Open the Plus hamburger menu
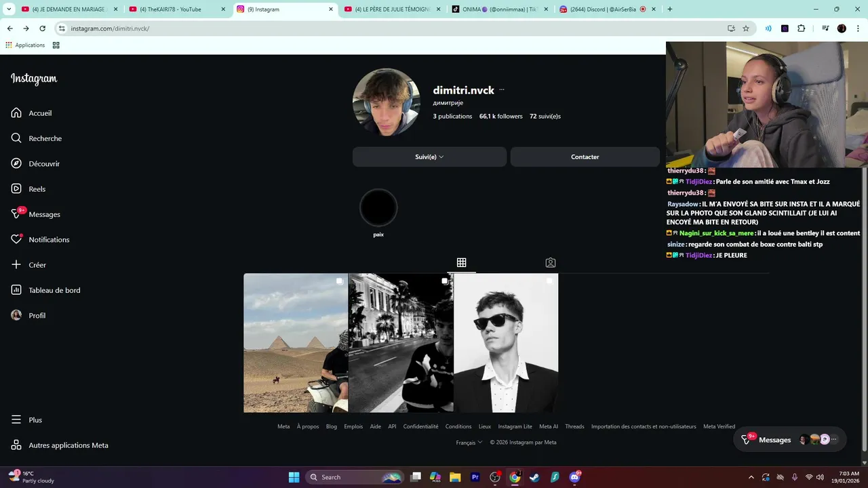This screenshot has width=868, height=488. [16, 420]
